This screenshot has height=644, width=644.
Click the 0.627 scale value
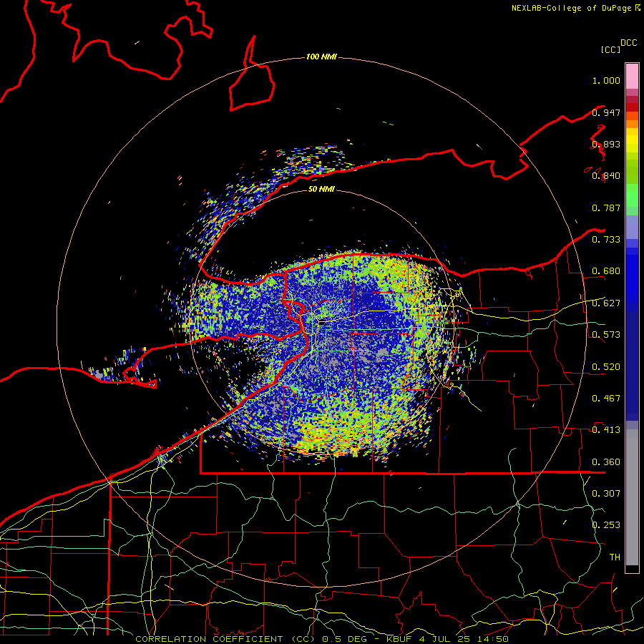[x=606, y=303]
